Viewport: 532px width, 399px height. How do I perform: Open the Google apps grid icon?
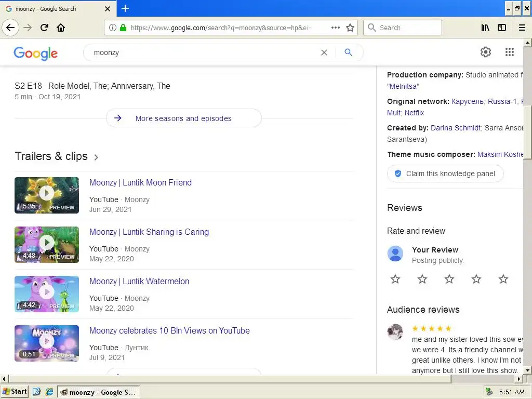pyautogui.click(x=510, y=52)
